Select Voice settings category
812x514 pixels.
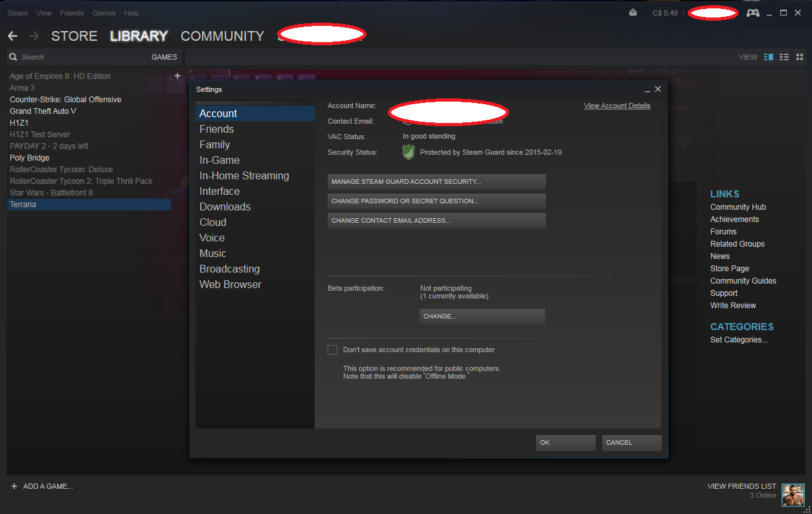(255, 238)
